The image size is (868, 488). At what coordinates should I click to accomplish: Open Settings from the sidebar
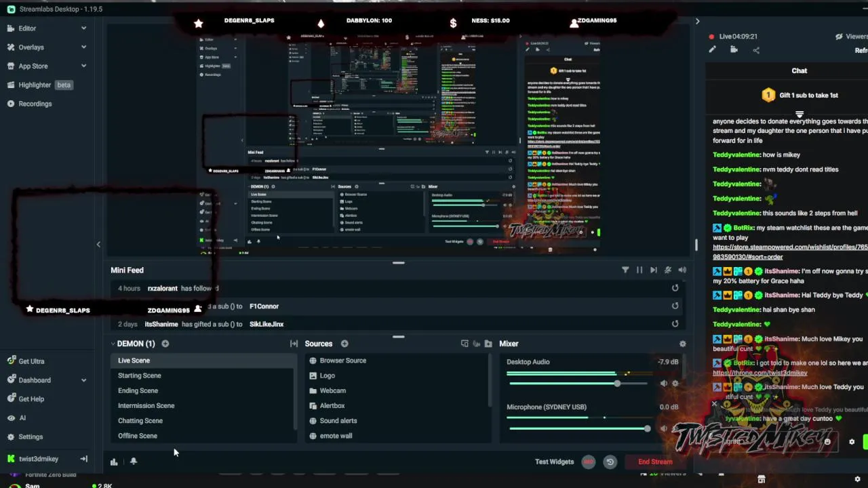click(31, 437)
